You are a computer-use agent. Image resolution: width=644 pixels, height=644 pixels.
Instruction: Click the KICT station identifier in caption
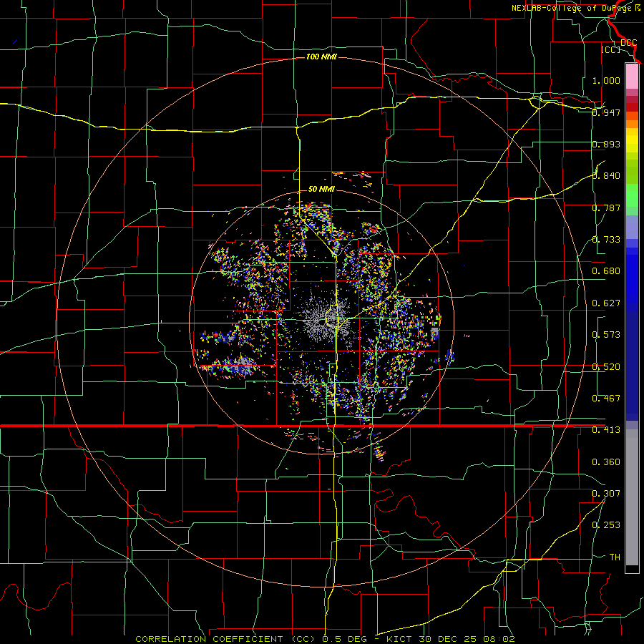399,639
